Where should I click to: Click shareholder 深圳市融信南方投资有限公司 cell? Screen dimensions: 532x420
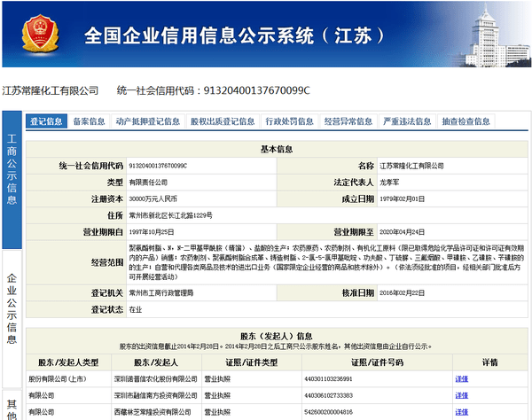click(x=156, y=395)
